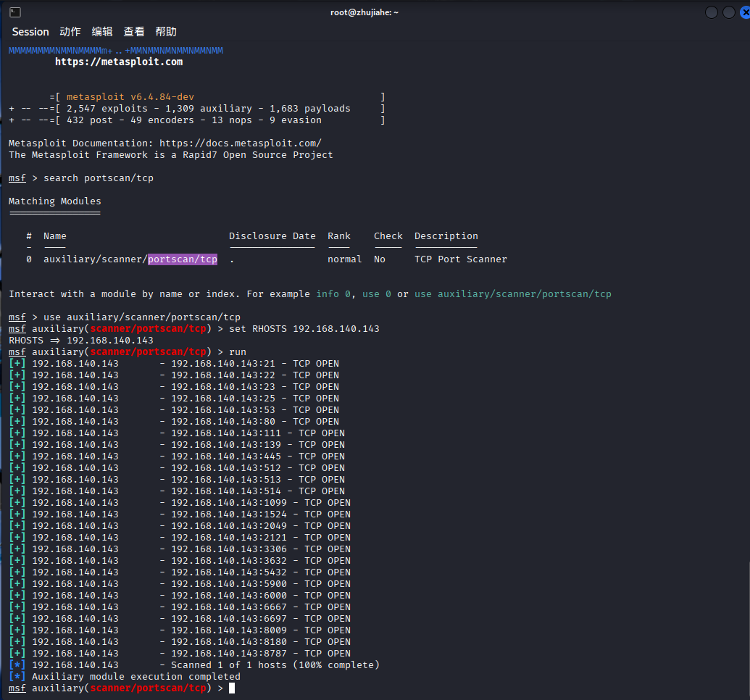Click the port 5900 TCP OPEN line
This screenshot has height=700, width=750.
[x=180, y=584]
